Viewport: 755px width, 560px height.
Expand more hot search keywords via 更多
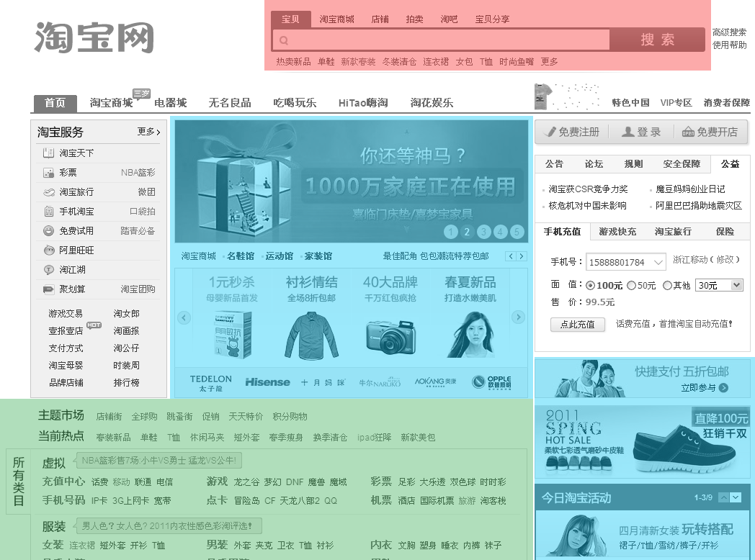point(549,62)
